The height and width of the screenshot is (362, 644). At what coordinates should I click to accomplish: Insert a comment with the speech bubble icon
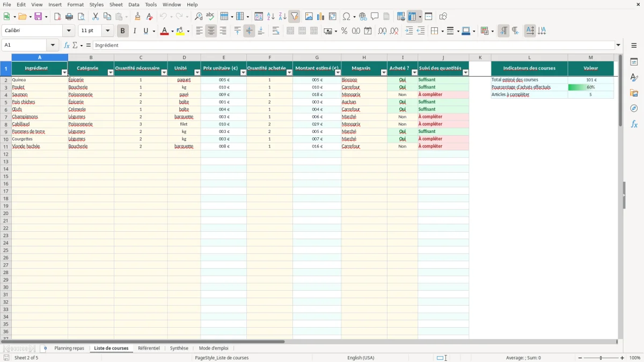tap(375, 17)
